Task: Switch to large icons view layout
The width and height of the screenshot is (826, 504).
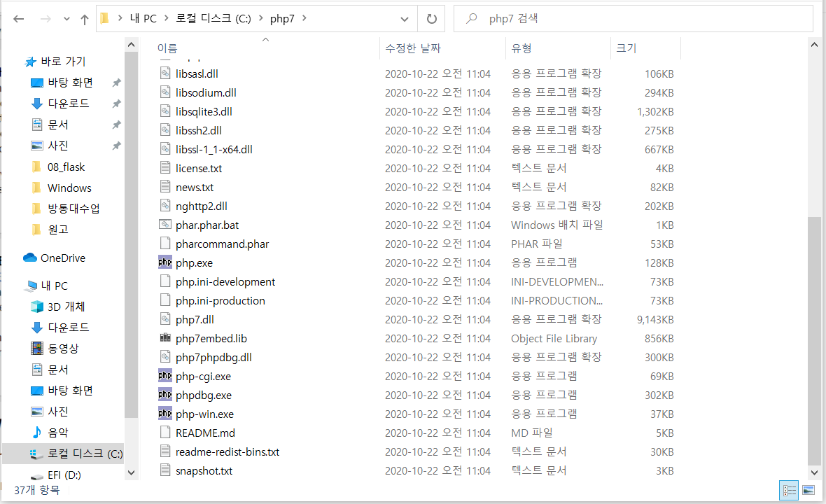Action: coord(808,491)
